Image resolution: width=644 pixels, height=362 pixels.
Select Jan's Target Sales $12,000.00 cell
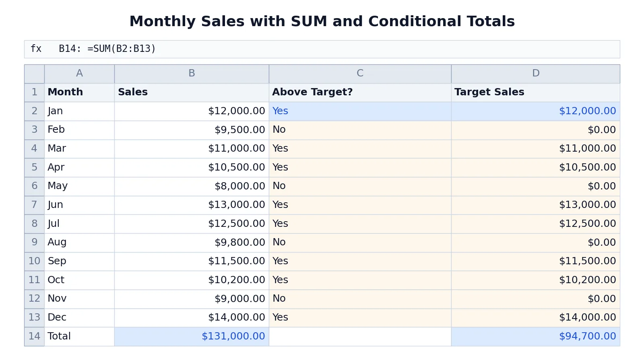[535, 111]
